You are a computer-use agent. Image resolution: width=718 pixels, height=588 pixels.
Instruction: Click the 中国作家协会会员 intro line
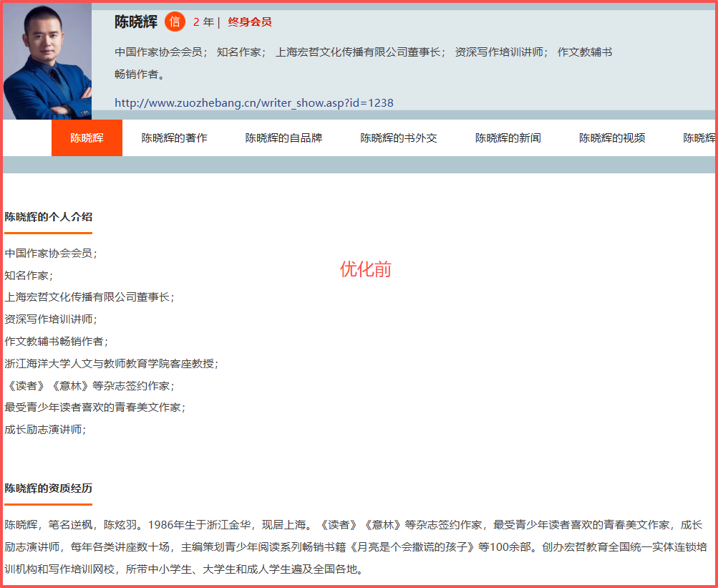(x=51, y=254)
